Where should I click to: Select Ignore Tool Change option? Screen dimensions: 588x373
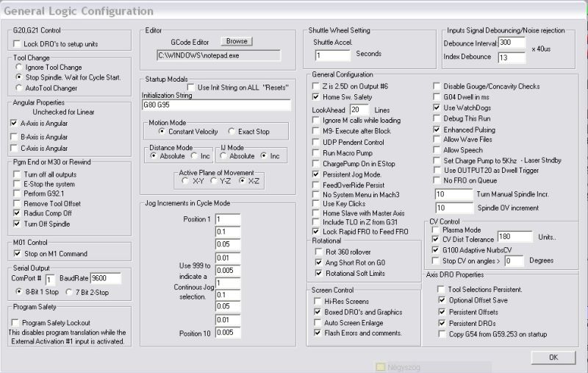tap(19, 67)
